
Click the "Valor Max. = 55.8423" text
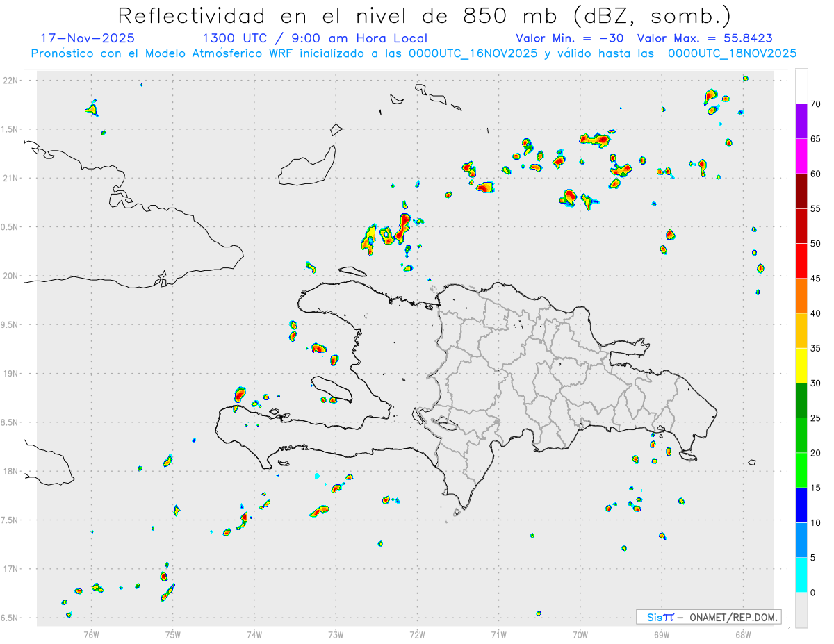coord(705,38)
